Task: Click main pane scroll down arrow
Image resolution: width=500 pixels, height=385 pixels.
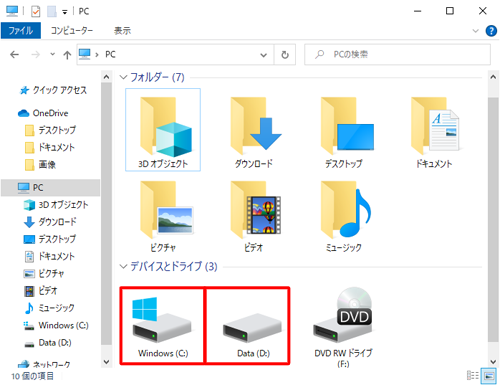Action: coord(493,362)
